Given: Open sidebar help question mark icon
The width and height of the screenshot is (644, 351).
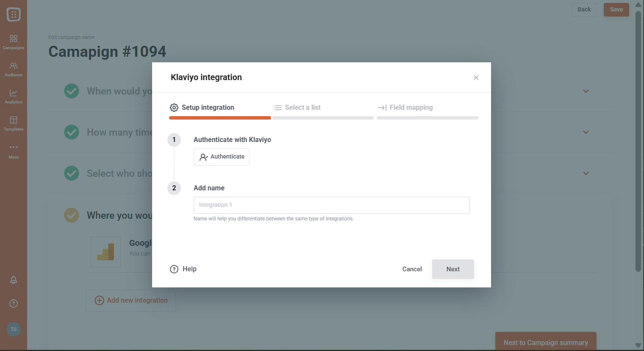Looking at the screenshot, I should point(14,304).
